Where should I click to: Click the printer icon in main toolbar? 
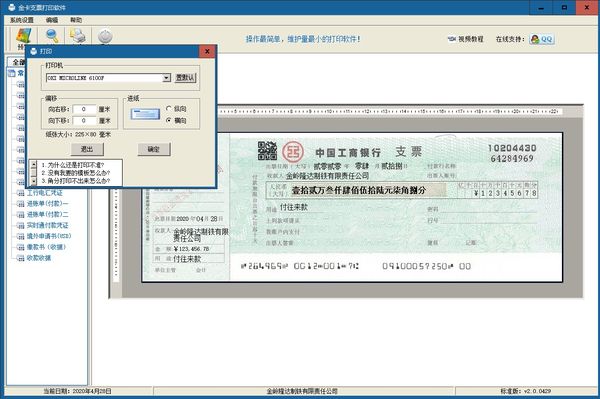(78, 36)
